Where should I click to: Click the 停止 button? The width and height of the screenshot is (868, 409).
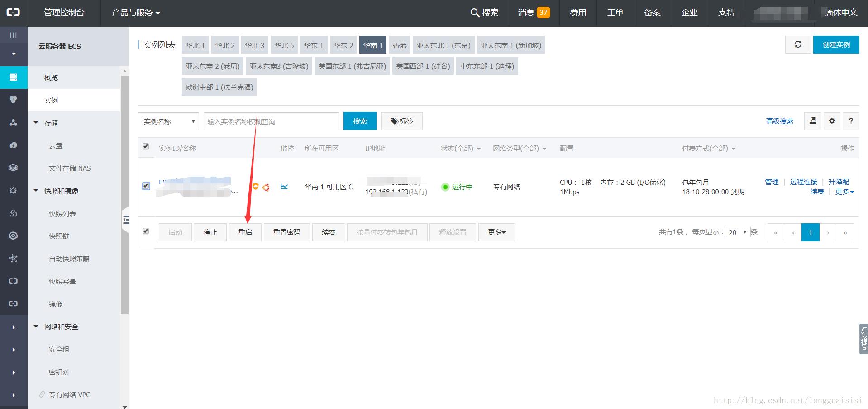210,232
